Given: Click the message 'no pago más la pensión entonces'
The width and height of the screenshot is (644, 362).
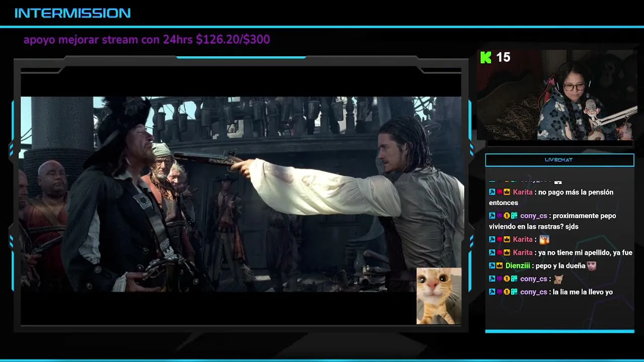Looking at the screenshot, I should coord(551,198).
